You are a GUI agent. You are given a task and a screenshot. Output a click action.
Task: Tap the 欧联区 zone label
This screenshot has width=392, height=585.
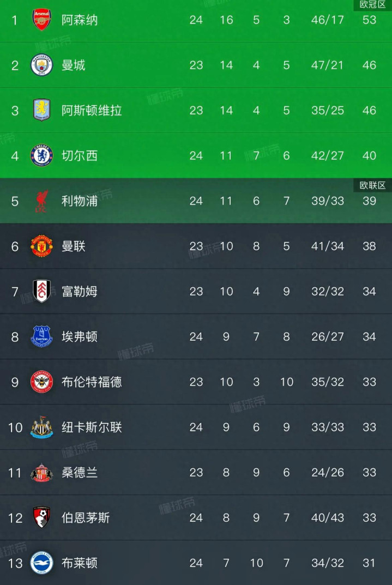click(x=372, y=185)
